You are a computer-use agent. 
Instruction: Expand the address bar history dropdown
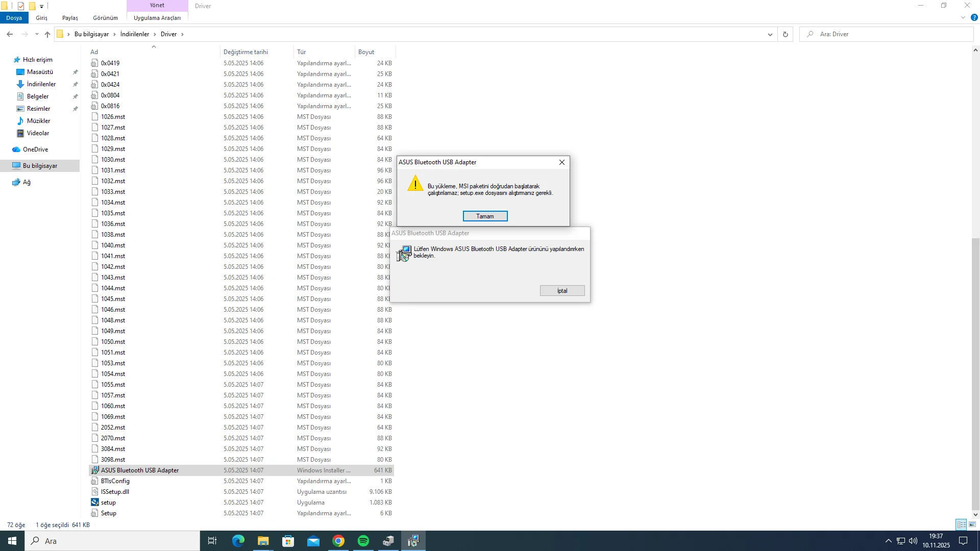770,34
